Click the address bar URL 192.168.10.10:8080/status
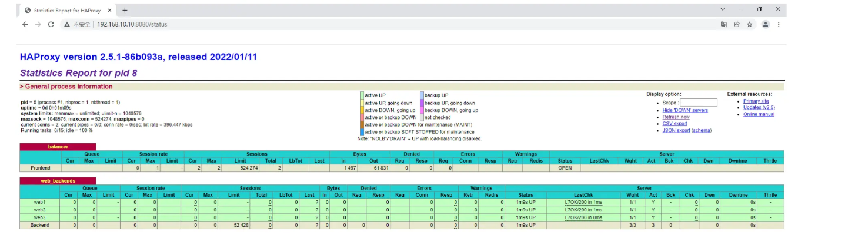This screenshot has height=238, width=868. tap(132, 24)
